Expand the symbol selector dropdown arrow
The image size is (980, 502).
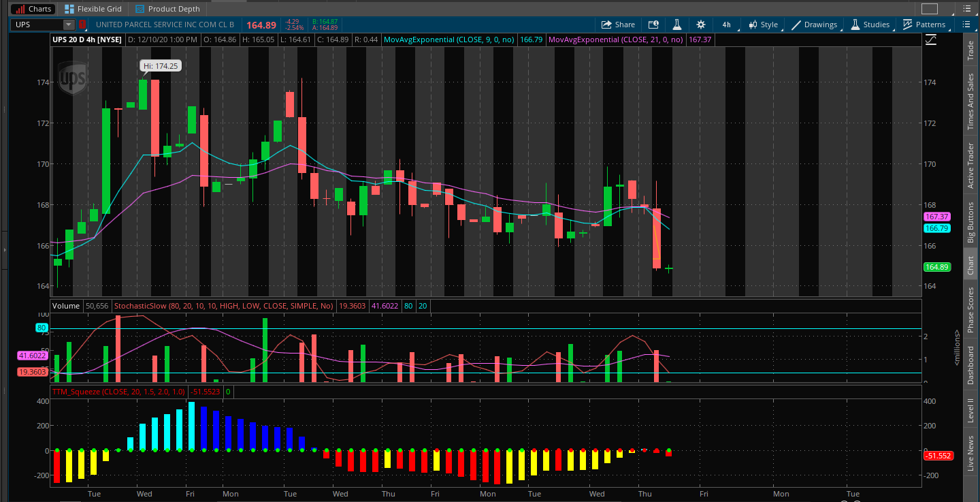point(69,25)
